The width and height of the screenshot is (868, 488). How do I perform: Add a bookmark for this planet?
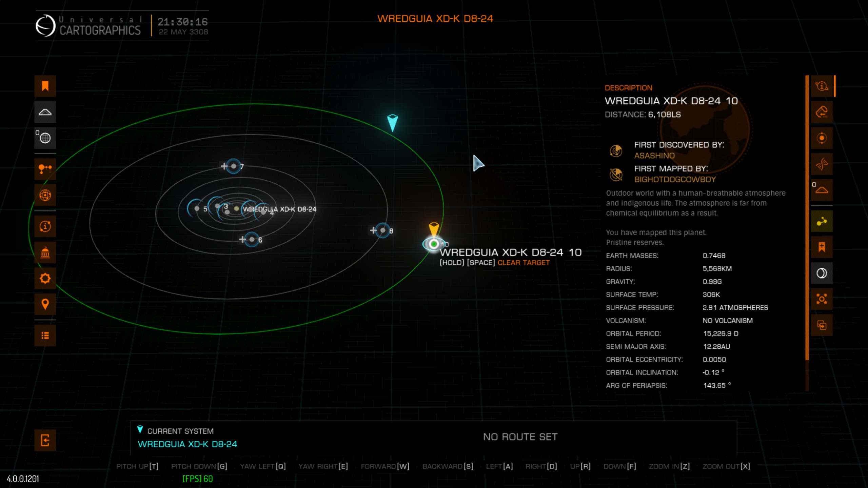822,247
